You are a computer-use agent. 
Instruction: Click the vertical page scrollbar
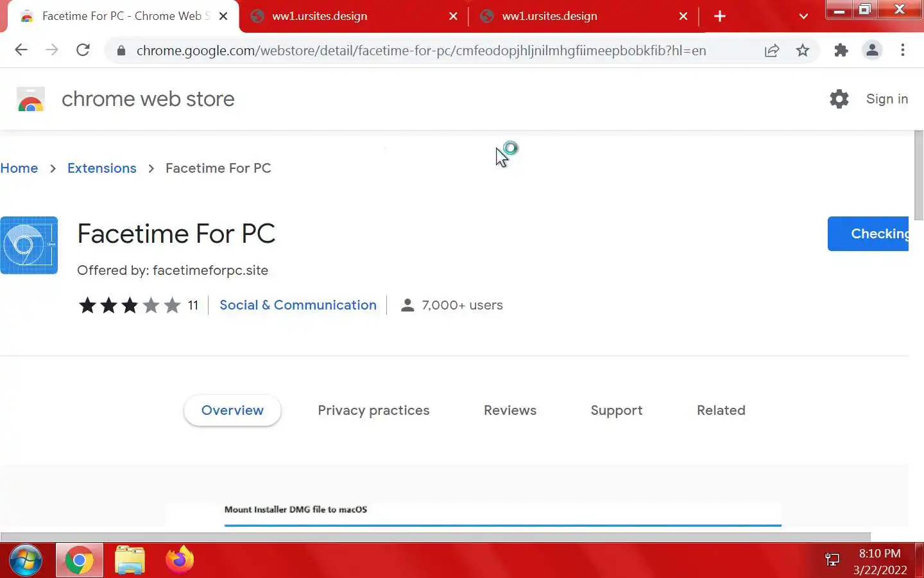(x=918, y=175)
